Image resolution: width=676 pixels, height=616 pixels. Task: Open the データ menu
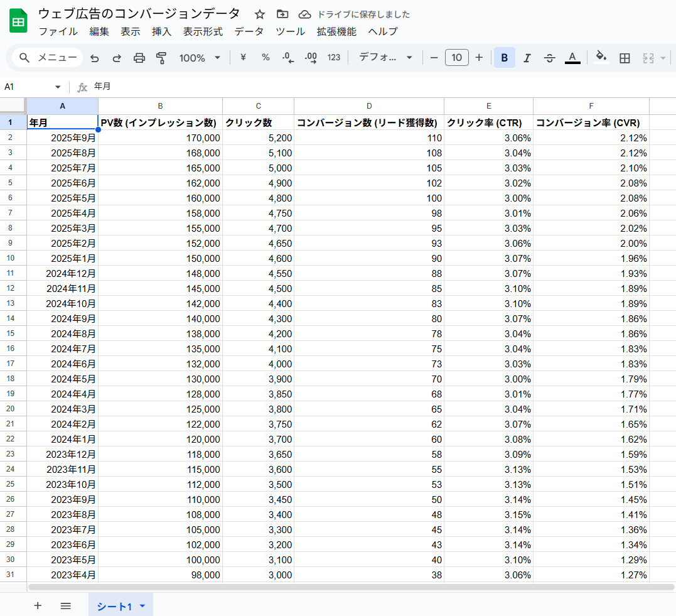(249, 31)
